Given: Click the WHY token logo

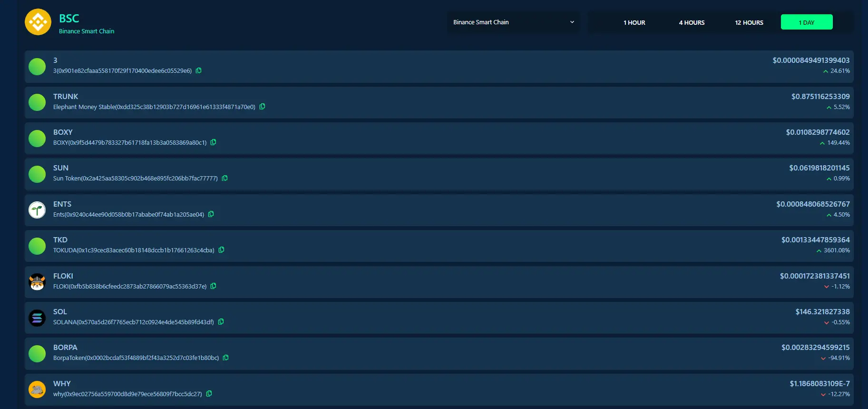Looking at the screenshot, I should pos(37,389).
